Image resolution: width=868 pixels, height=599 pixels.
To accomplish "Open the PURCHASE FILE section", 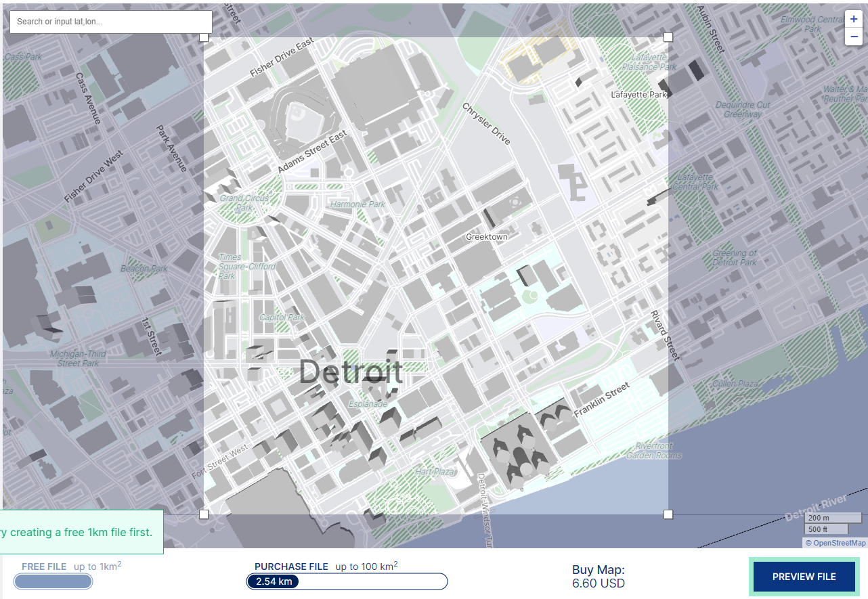I will (x=292, y=567).
